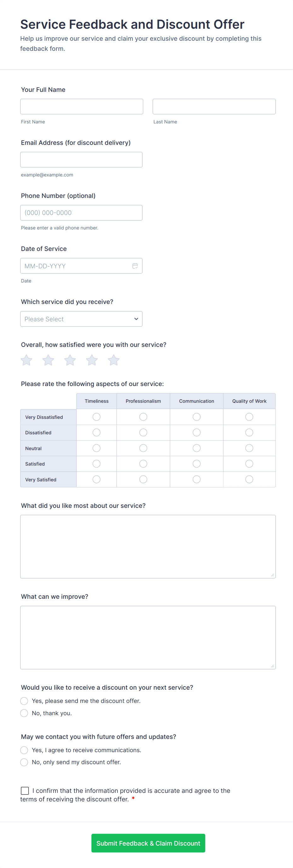Select 'Yes, please send me the discount offer'
The width and height of the screenshot is (293, 868).
coord(24,701)
